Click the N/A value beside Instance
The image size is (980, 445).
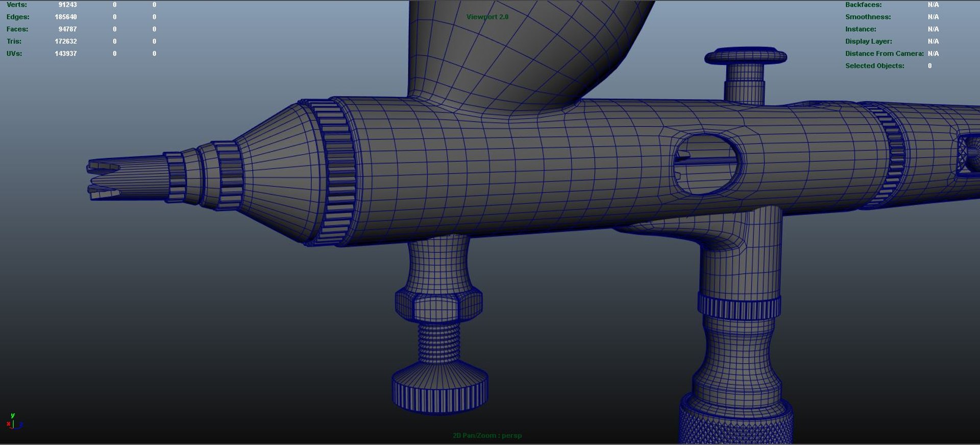coord(933,29)
